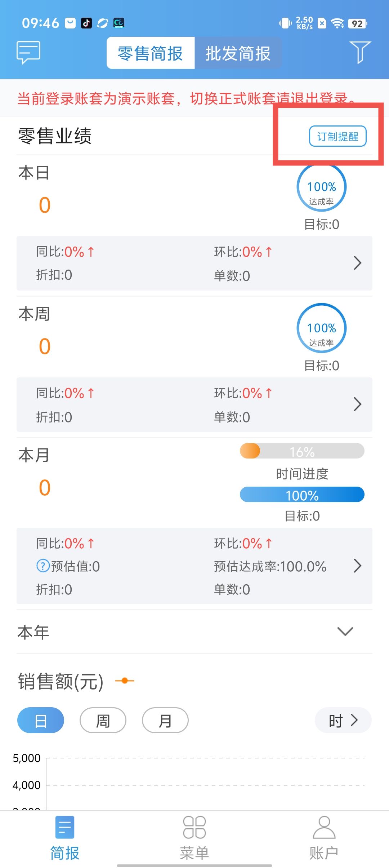The width and height of the screenshot is (389, 868).
Task: Open 本日 details chevron arrow
Action: [x=357, y=263]
